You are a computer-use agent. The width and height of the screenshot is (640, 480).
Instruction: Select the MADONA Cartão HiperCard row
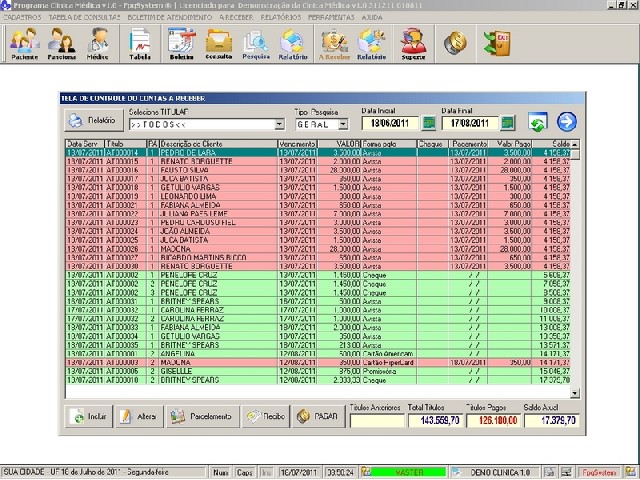click(318, 362)
